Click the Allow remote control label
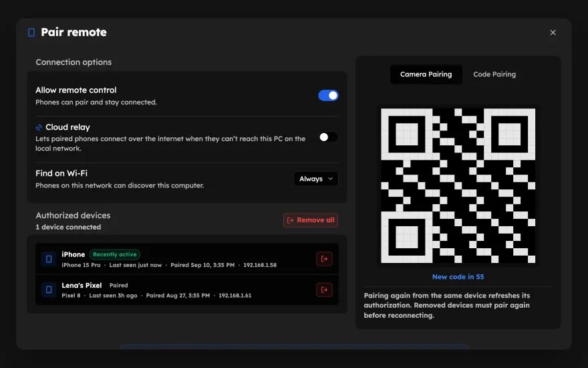The image size is (588, 368). tap(76, 90)
